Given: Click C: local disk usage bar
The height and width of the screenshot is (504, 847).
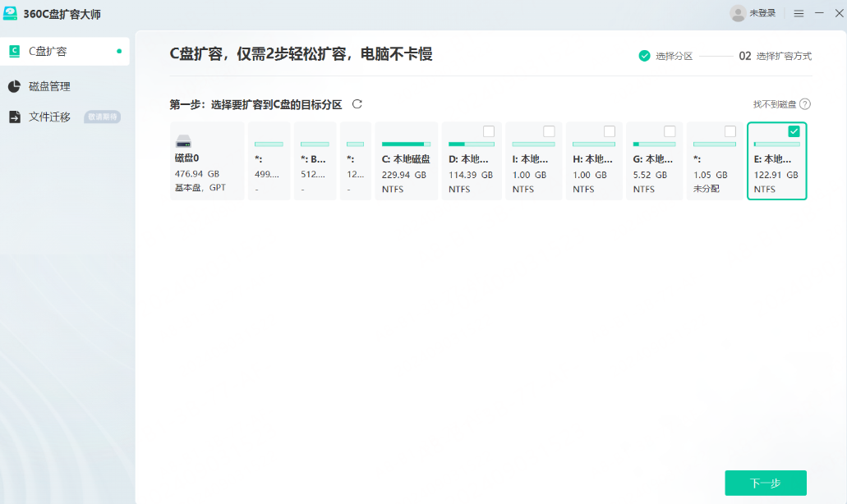Looking at the screenshot, I should click(406, 144).
